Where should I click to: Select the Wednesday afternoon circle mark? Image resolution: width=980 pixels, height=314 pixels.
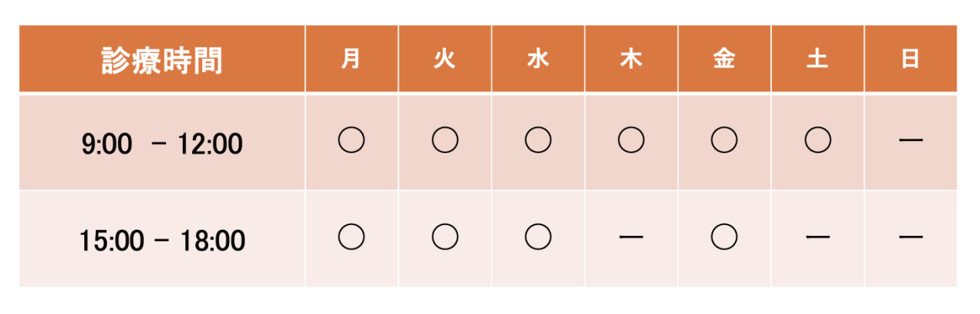coord(537,237)
